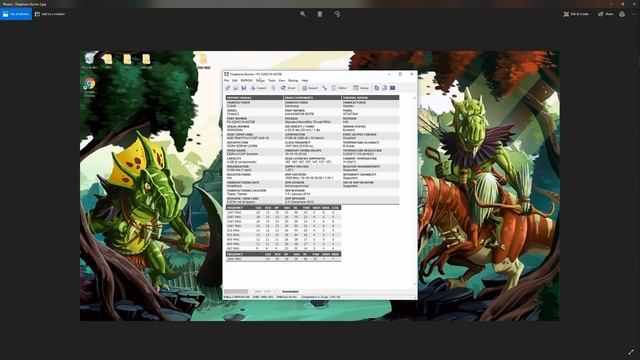Click the Share button in Photos

pyautogui.click(x=606, y=14)
